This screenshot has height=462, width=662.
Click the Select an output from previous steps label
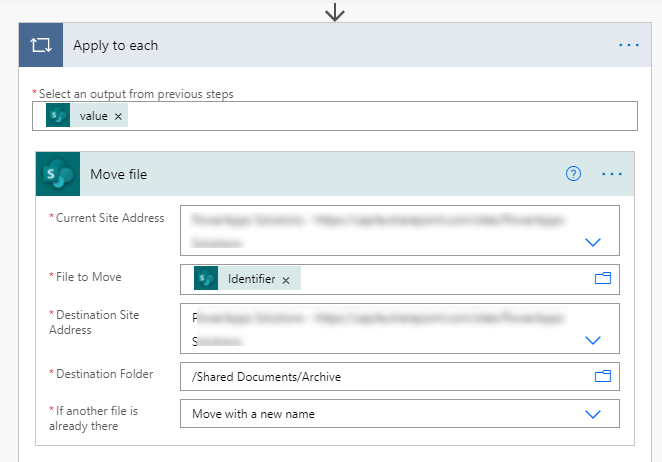pyautogui.click(x=136, y=94)
